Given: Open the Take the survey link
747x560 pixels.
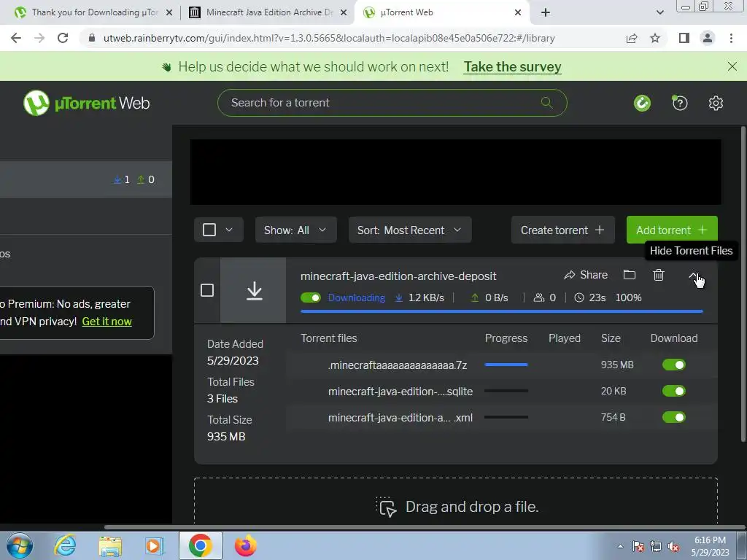Looking at the screenshot, I should [513, 66].
